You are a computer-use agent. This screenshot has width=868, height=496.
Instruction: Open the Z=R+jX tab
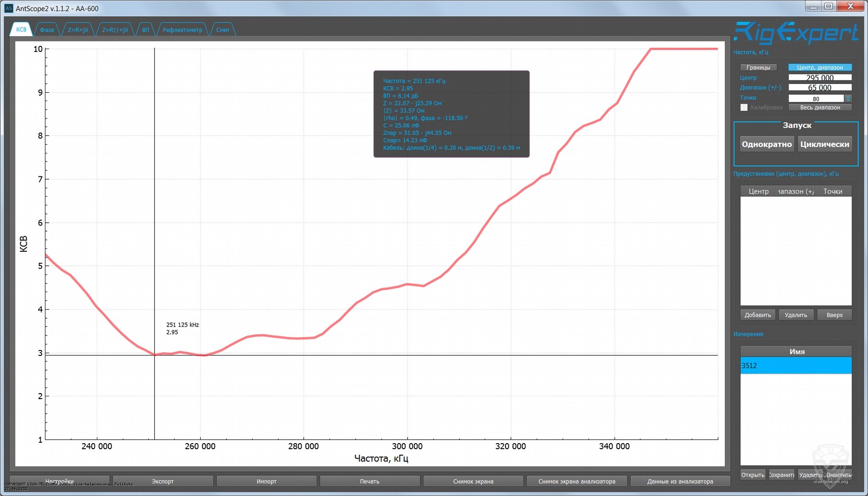[78, 30]
